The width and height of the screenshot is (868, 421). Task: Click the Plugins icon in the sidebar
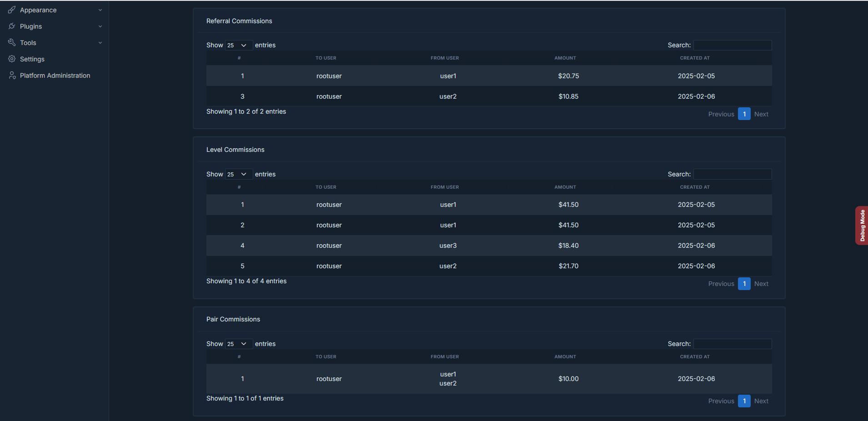point(12,26)
